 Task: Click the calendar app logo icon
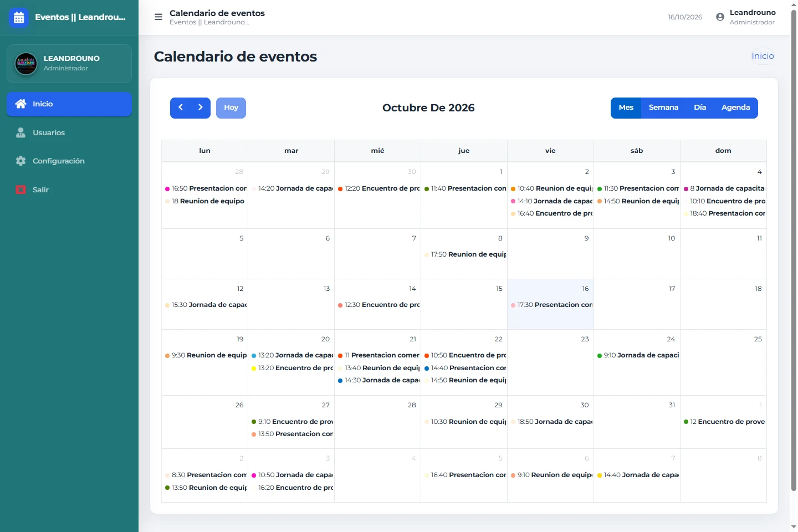coord(19,18)
